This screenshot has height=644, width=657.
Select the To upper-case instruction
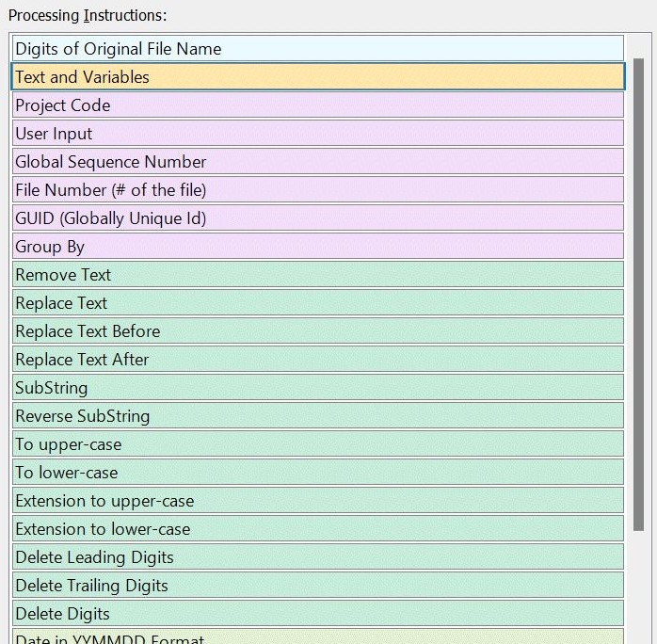tap(318, 443)
